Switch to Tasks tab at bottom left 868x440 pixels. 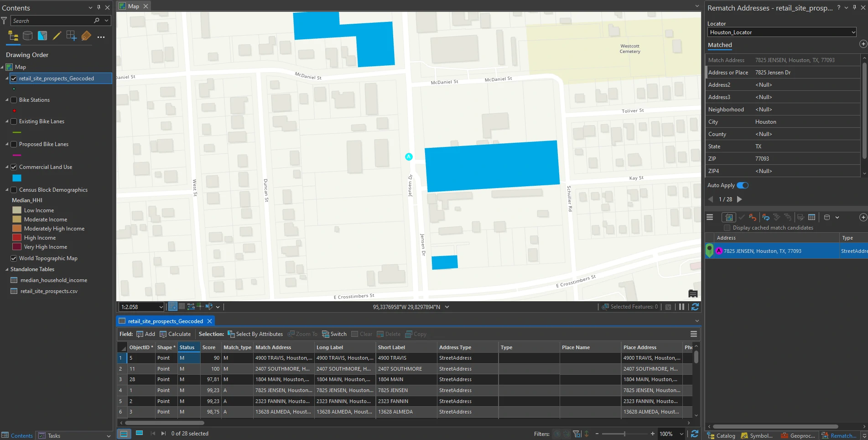click(49, 436)
